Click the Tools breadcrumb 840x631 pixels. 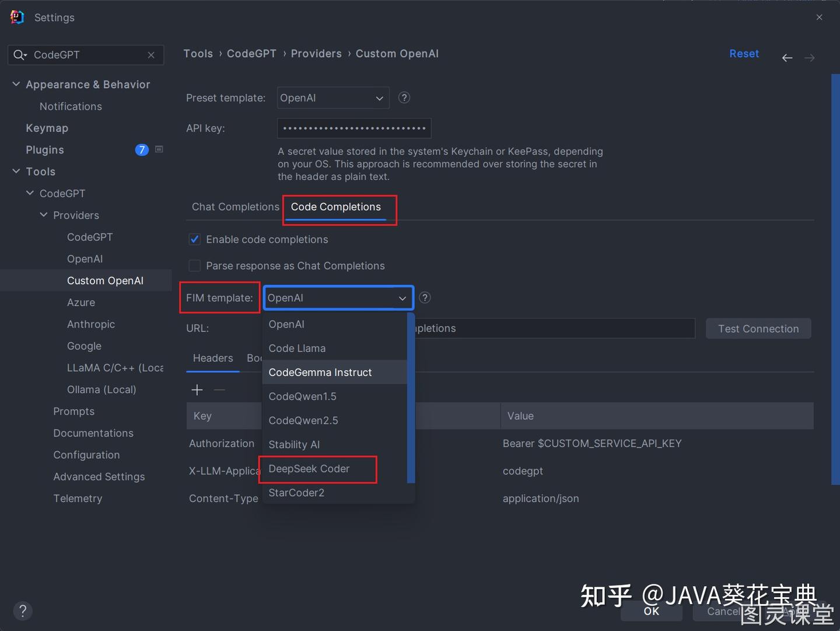click(198, 54)
